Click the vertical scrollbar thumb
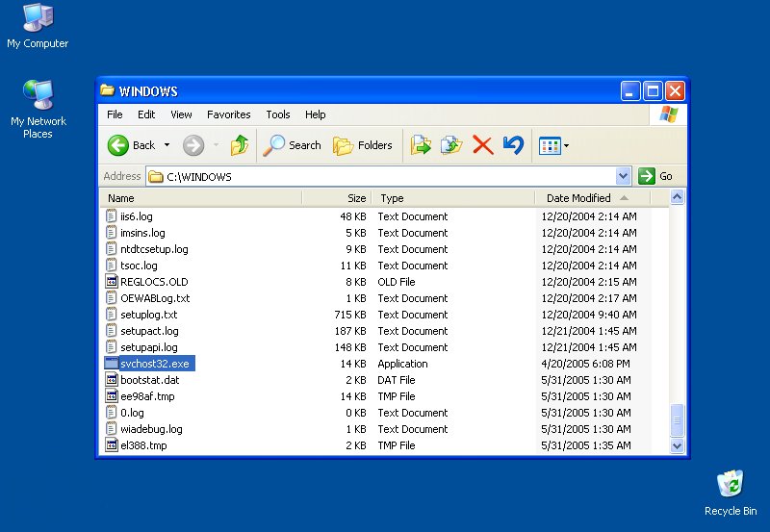Viewport: 770px width, 532px height. click(678, 420)
